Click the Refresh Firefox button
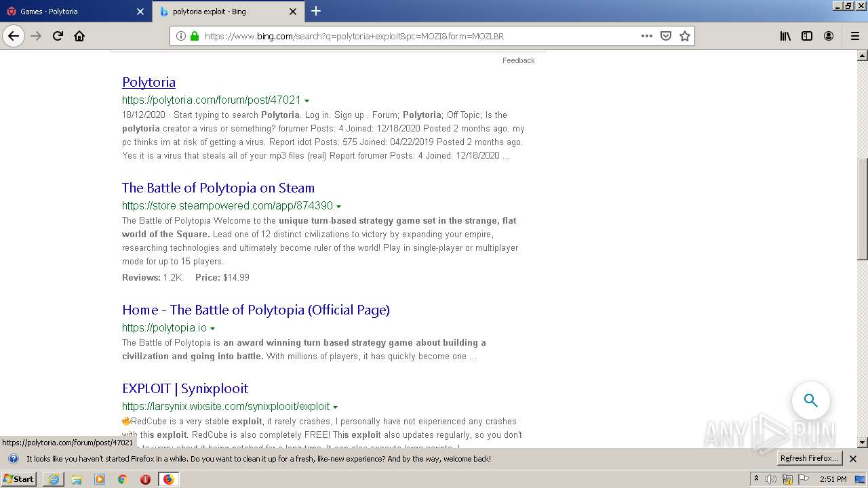Viewport: 868px width, 488px height. [810, 459]
